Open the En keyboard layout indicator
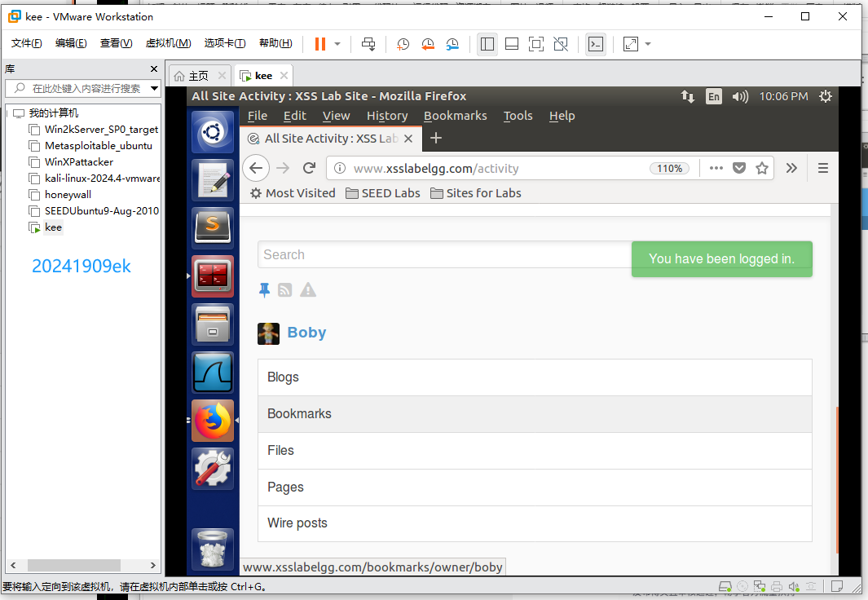Viewport: 868px width, 600px height. pyautogui.click(x=714, y=96)
